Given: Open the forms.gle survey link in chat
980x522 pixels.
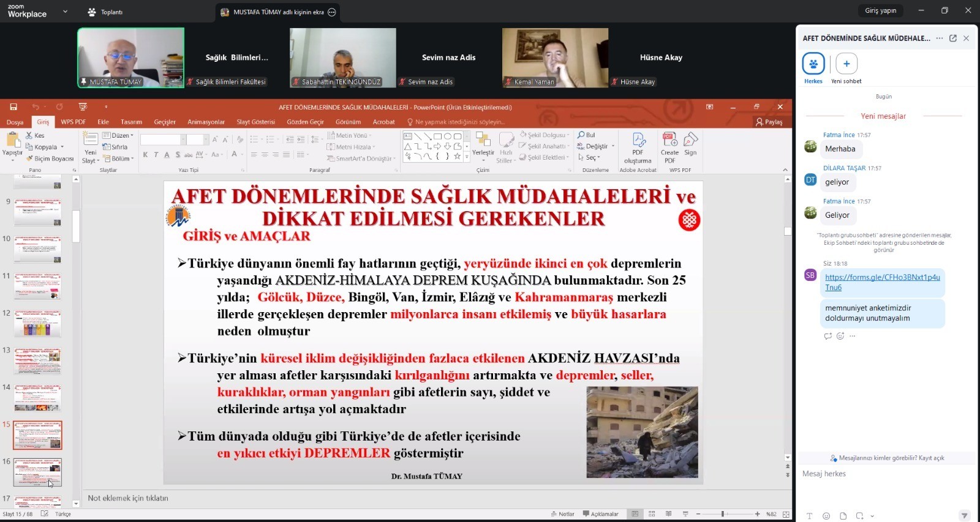Looking at the screenshot, I should click(x=881, y=282).
